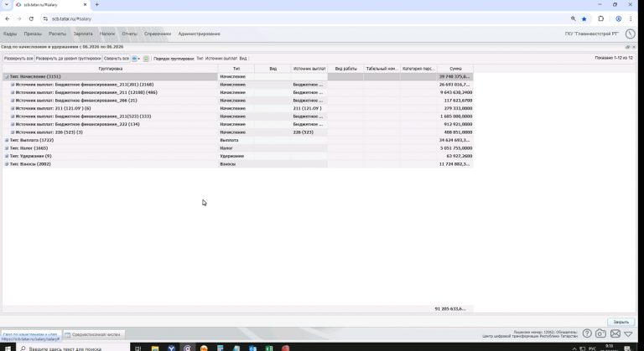
Task: Click 'Развернуть все' button
Action: point(18,59)
